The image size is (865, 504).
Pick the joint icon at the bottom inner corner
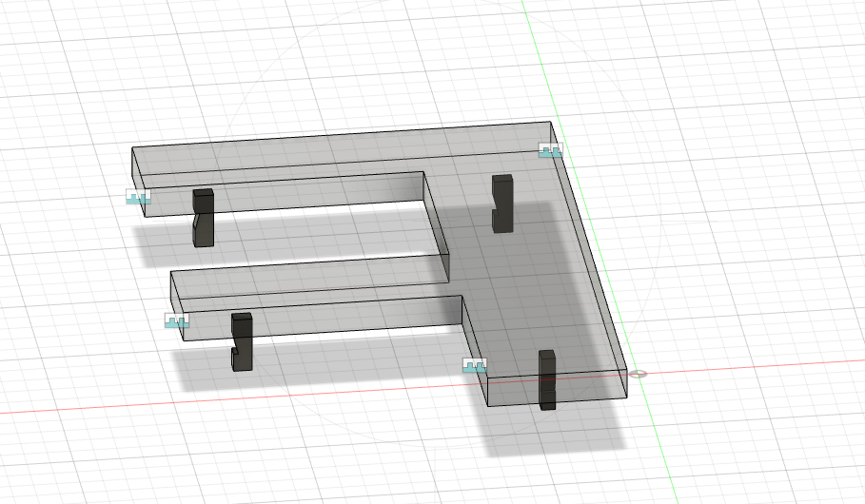(x=474, y=365)
